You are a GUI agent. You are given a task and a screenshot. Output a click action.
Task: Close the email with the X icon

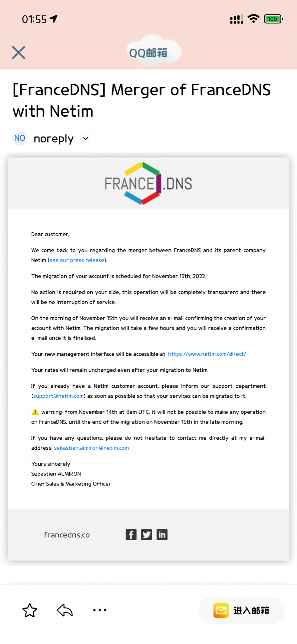coord(19,53)
